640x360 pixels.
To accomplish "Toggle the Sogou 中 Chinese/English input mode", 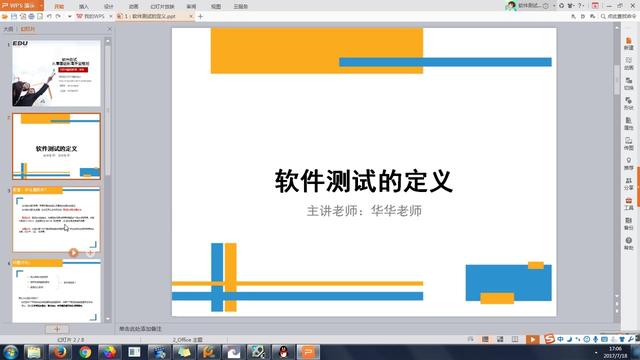I will point(560,339).
